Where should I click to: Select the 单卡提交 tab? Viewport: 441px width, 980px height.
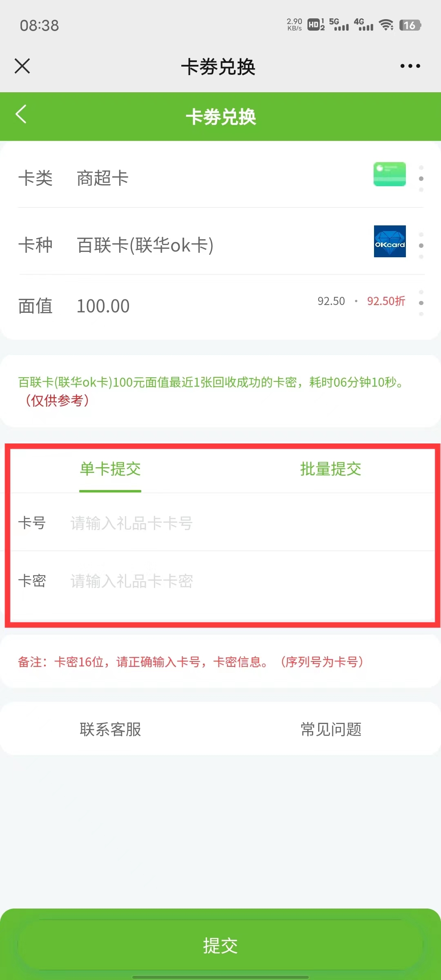(110, 470)
